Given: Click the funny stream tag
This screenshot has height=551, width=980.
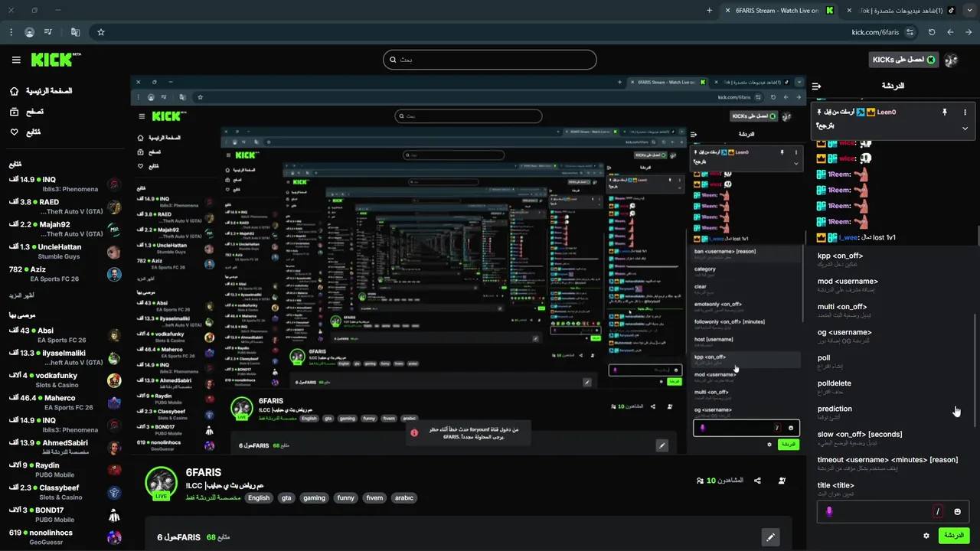Looking at the screenshot, I should [x=346, y=497].
